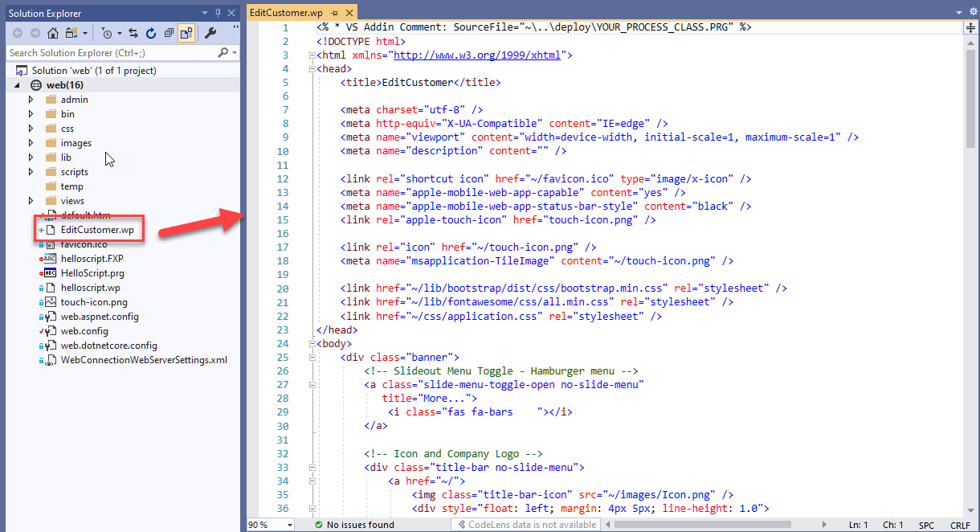This screenshot has width=980, height=532.
Task: Select the views folder label
Action: (x=72, y=201)
